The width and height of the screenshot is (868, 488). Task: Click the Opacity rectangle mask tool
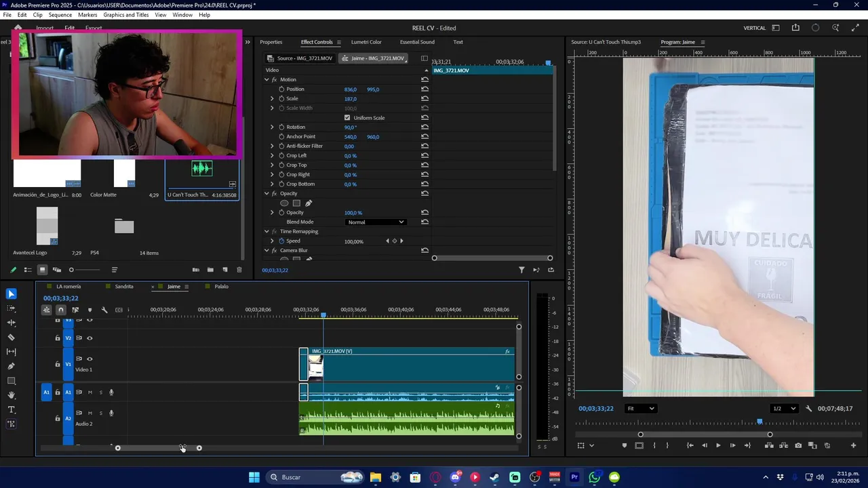coord(296,203)
